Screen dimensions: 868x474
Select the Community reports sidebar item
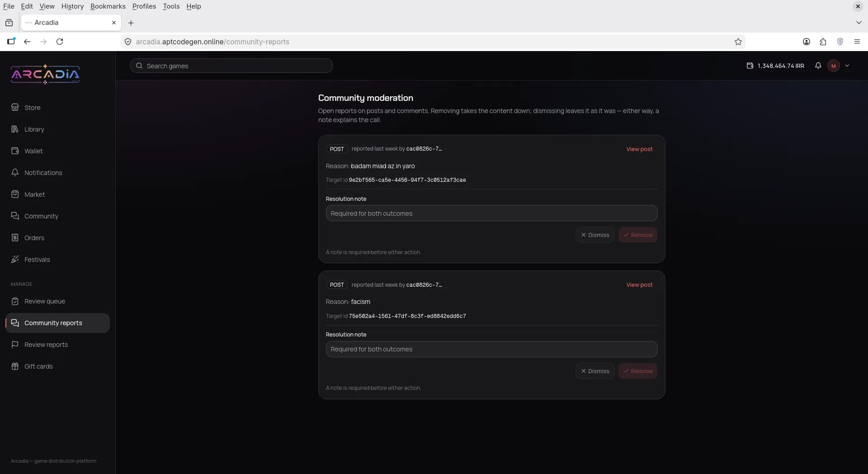[x=58, y=322]
